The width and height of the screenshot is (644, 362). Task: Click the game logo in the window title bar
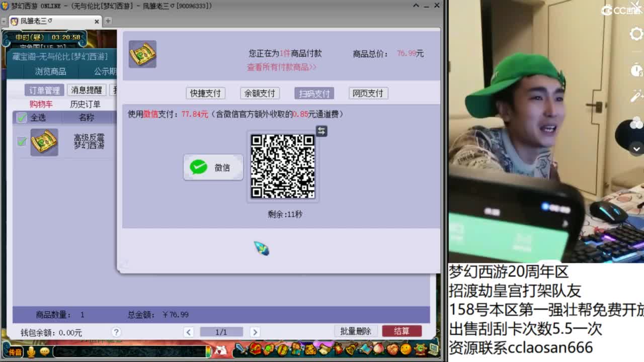tap(5, 6)
